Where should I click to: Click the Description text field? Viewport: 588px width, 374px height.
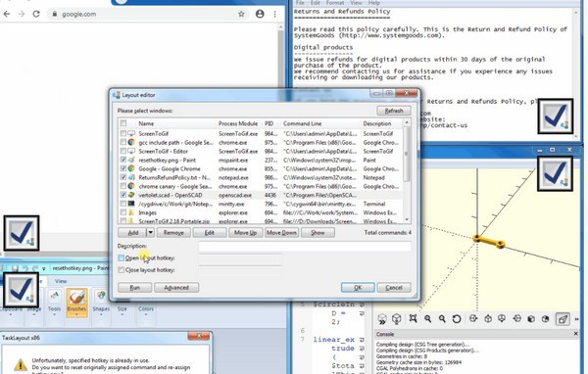click(x=305, y=246)
